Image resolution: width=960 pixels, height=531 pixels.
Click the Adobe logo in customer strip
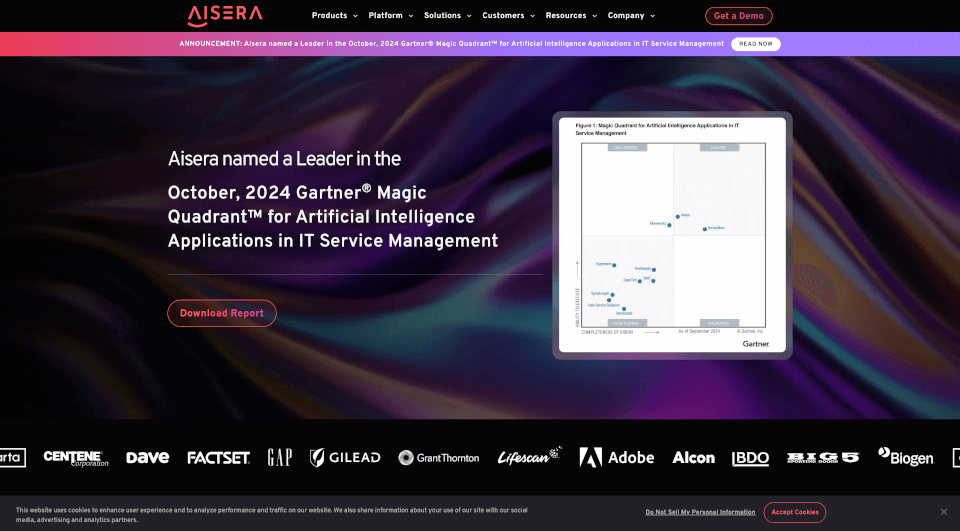pos(616,457)
